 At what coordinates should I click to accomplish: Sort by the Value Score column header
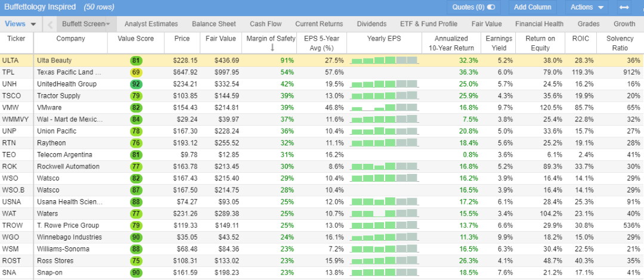135,39
